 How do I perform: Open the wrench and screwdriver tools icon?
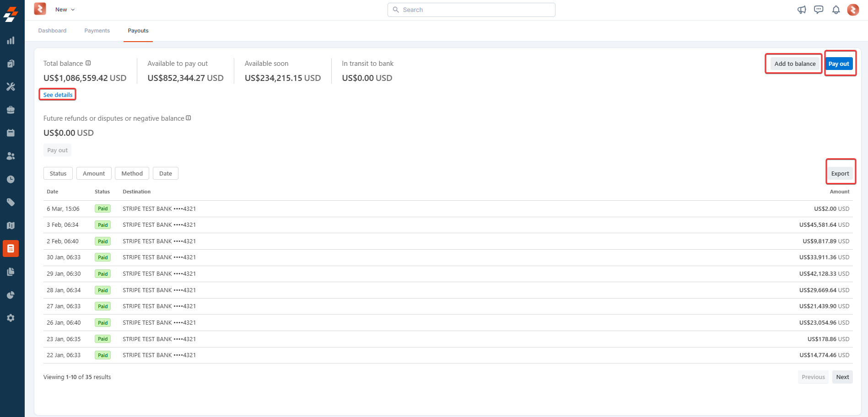pyautogui.click(x=11, y=86)
